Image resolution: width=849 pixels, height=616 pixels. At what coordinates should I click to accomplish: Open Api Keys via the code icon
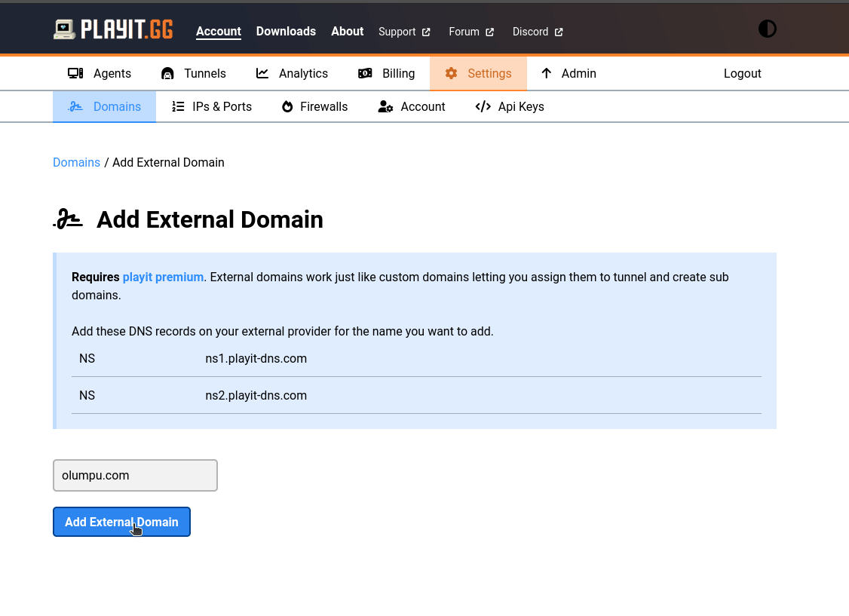(x=483, y=106)
